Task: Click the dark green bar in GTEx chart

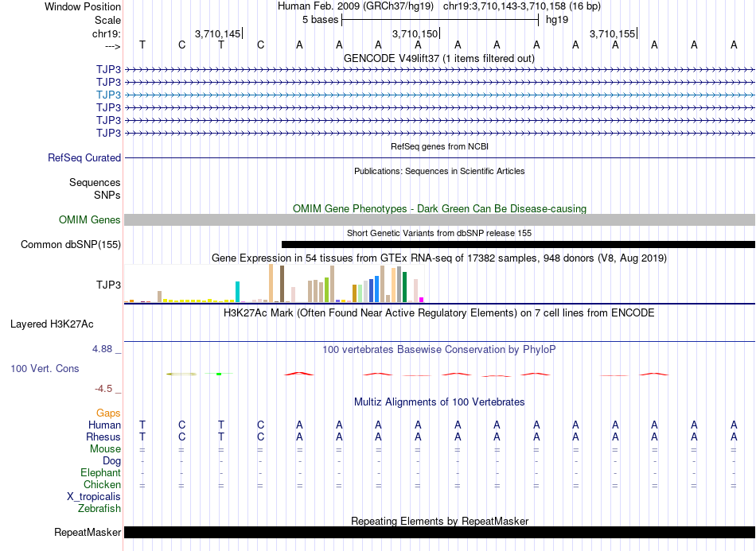Action: pos(405,287)
